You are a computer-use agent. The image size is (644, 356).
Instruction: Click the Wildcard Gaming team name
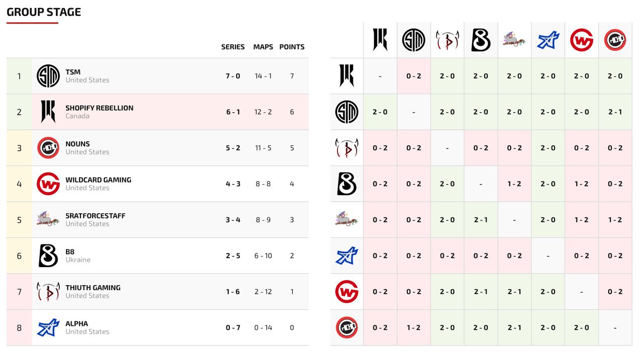[x=98, y=180]
